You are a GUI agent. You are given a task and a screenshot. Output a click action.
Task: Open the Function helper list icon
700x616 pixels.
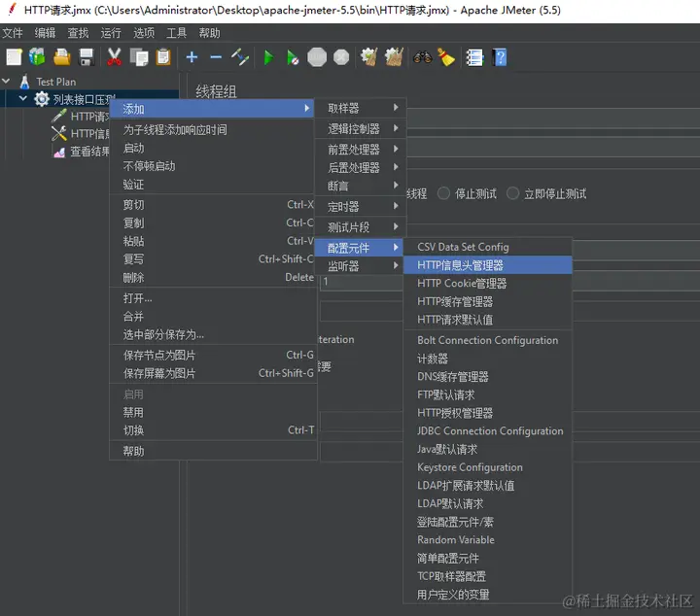[x=474, y=57]
